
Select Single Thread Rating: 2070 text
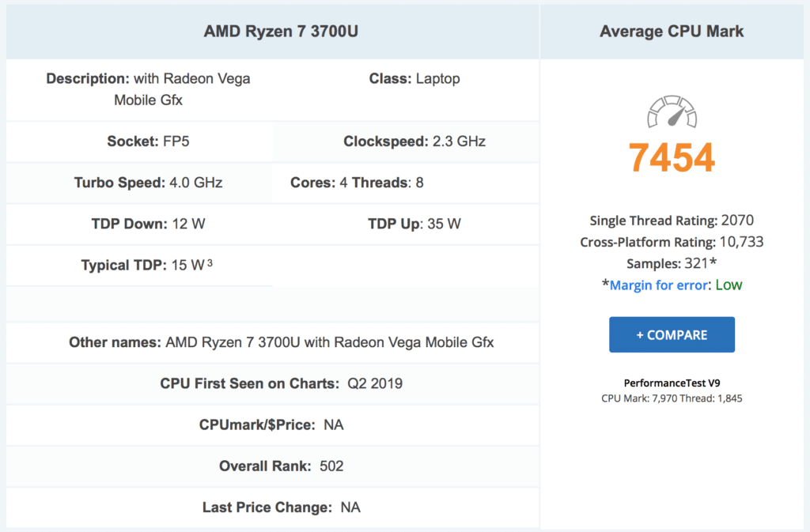(x=672, y=221)
